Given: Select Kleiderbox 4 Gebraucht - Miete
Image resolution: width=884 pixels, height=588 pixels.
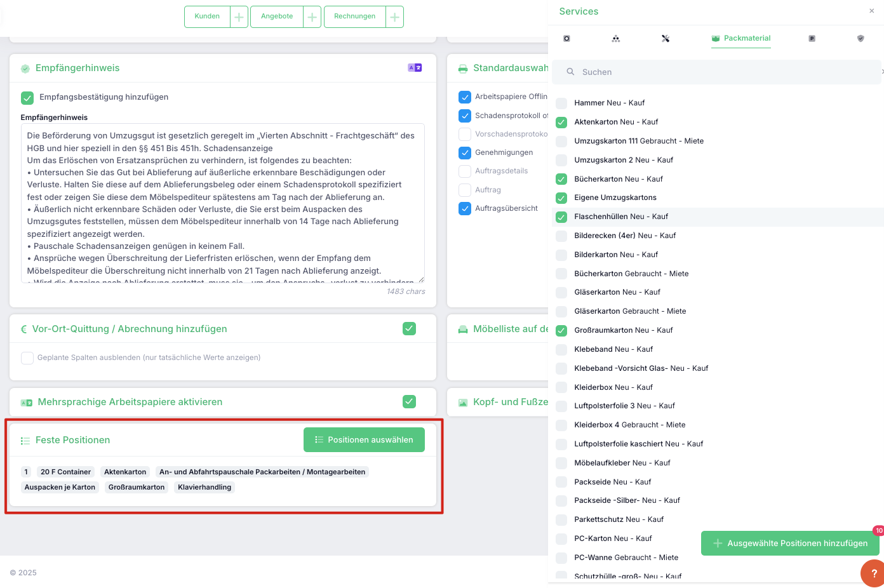Looking at the screenshot, I should [561, 425].
